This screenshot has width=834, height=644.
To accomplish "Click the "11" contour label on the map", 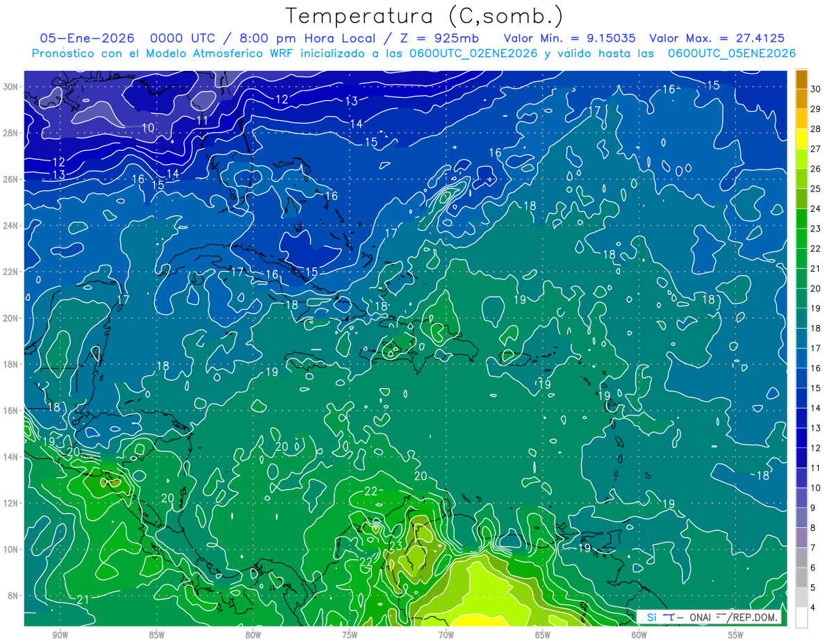I will pyautogui.click(x=202, y=120).
